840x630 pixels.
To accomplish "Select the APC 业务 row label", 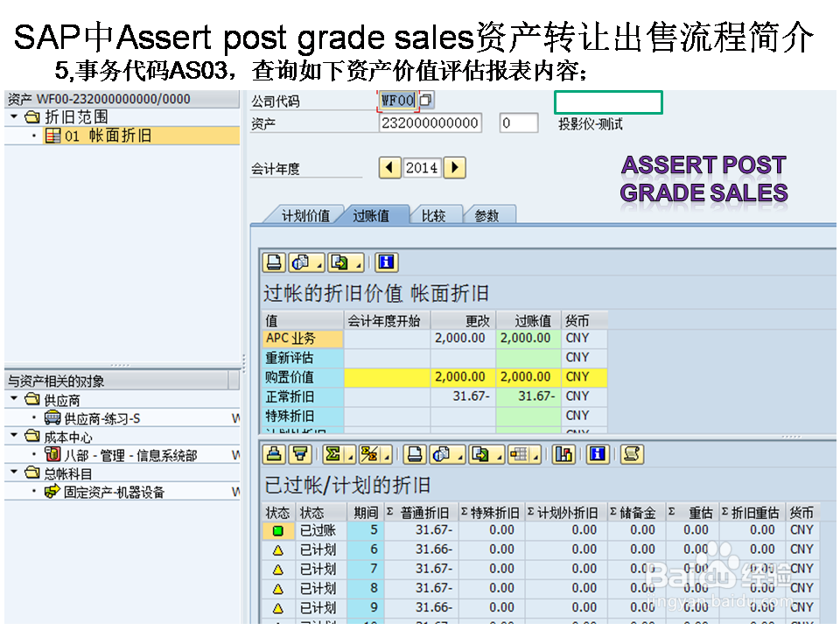I will click(x=303, y=338).
